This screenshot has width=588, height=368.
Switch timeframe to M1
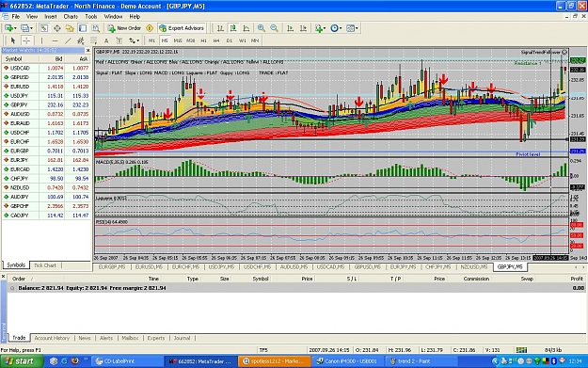151,40
